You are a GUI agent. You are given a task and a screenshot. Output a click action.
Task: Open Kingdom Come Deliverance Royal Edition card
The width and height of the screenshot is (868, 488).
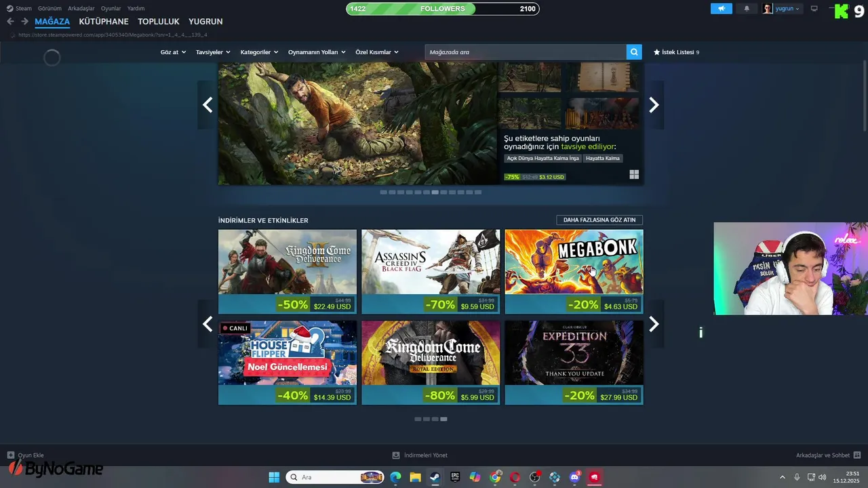431,363
